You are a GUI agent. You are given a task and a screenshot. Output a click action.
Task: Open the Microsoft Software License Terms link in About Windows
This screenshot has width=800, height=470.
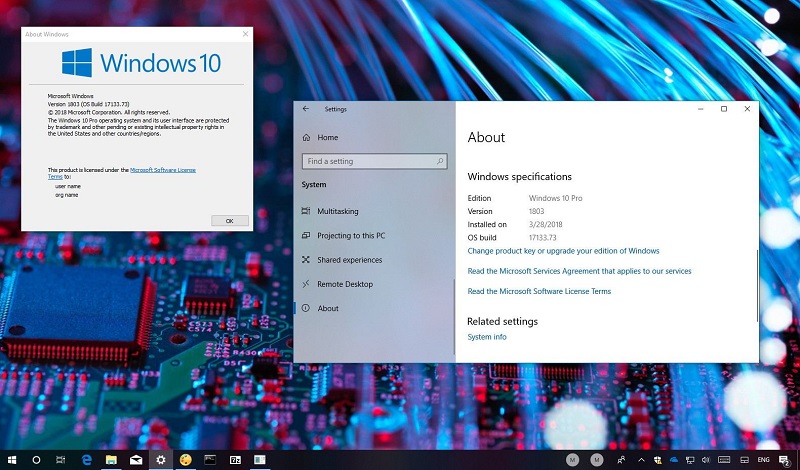[x=163, y=170]
